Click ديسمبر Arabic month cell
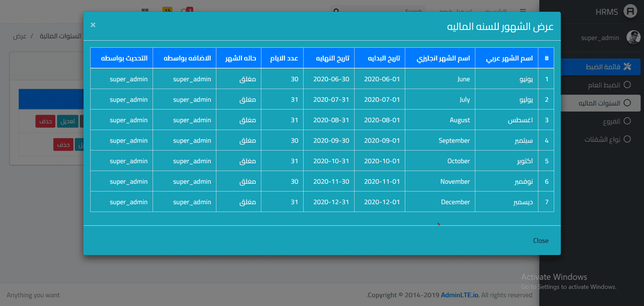The height and width of the screenshot is (306, 644). [506, 202]
